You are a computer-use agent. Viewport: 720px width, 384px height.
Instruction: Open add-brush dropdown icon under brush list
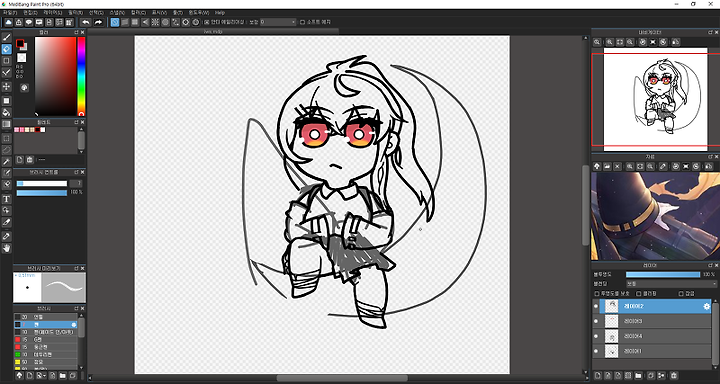[41, 375]
